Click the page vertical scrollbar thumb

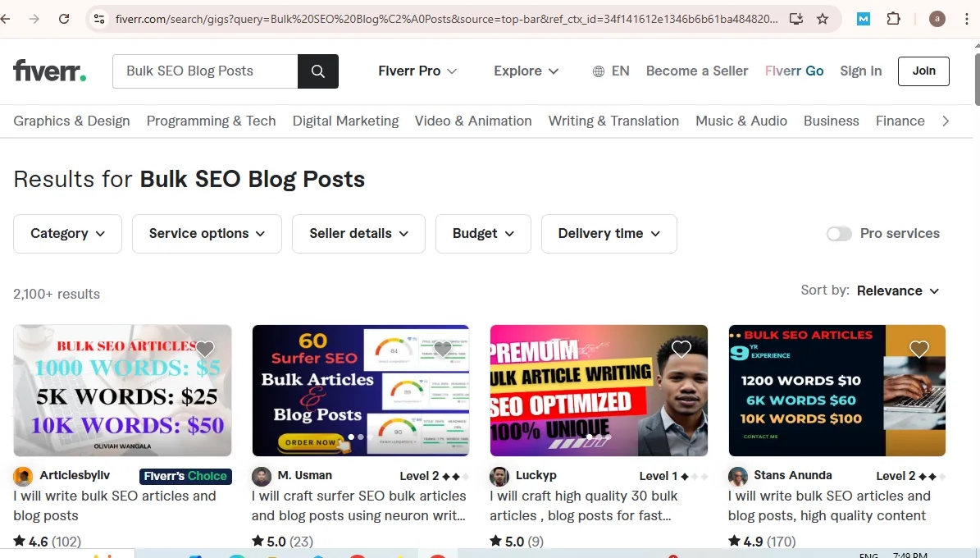(x=977, y=80)
